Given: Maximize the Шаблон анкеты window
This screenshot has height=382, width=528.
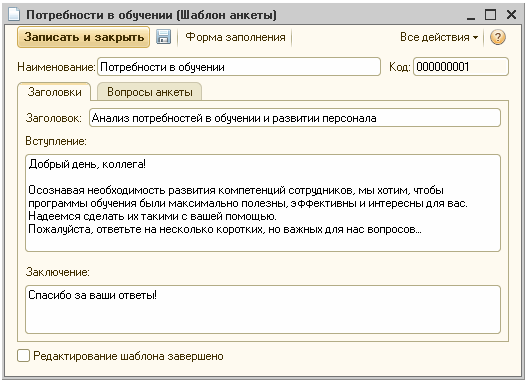Looking at the screenshot, I should pos(490,15).
